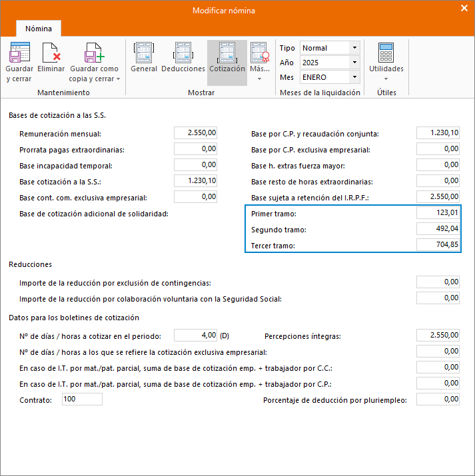Show the Deducciones view
The width and height of the screenshot is (475, 476).
[183, 58]
